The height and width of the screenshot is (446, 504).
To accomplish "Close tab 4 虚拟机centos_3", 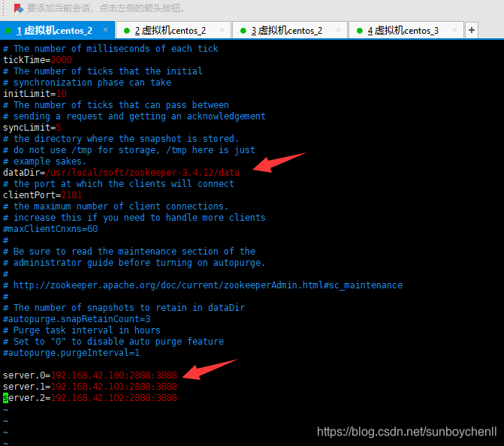I will pos(454,30).
